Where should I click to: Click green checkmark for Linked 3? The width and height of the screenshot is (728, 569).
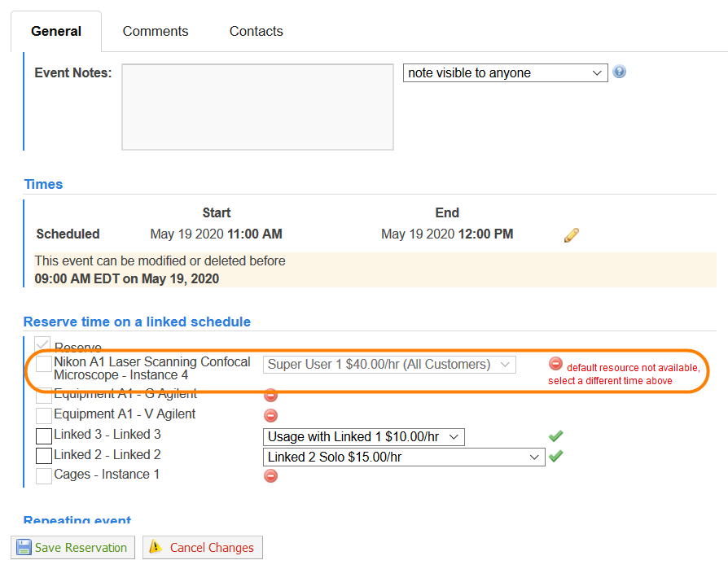coord(555,436)
